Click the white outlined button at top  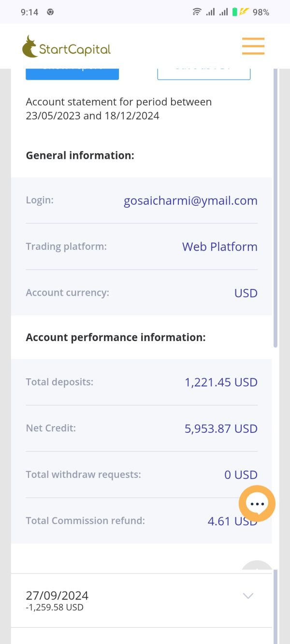[x=204, y=74]
